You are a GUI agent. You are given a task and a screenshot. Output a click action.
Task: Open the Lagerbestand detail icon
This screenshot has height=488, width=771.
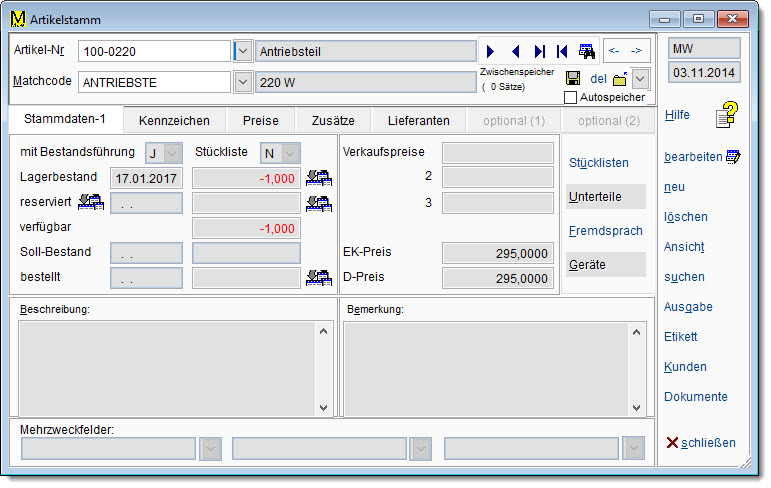tap(319, 178)
